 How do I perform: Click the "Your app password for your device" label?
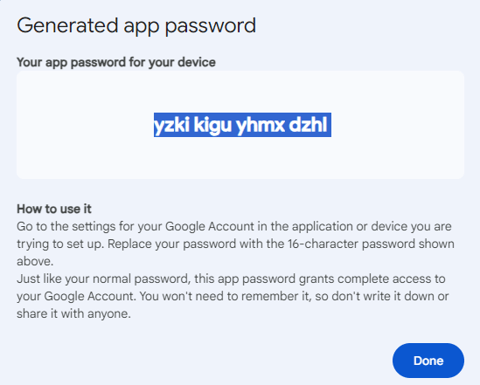click(x=116, y=62)
